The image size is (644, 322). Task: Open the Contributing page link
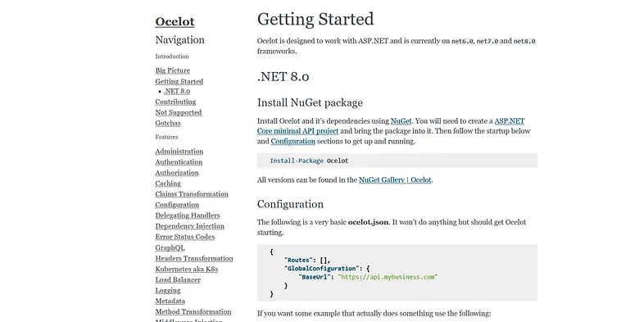175,102
